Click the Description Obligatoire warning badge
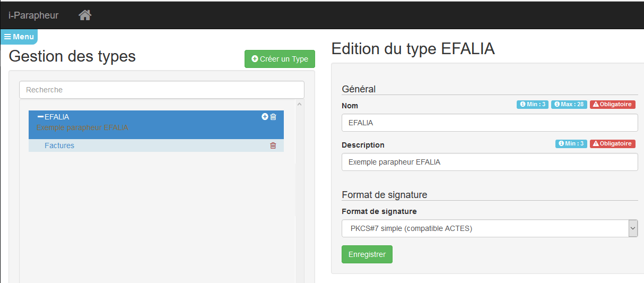The width and height of the screenshot is (644, 283). click(x=612, y=144)
